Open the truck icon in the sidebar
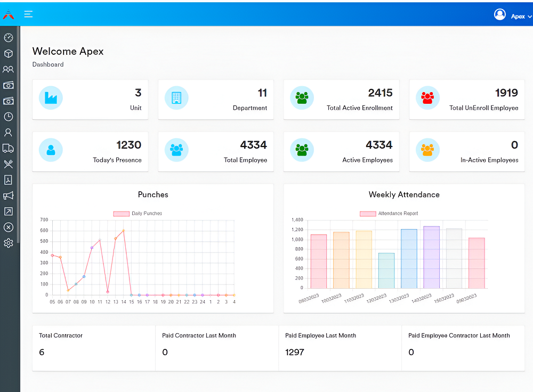 [x=9, y=149]
